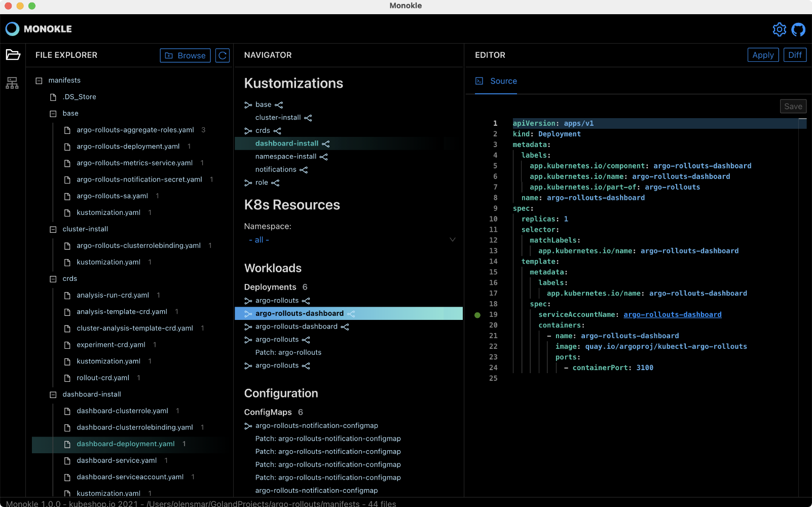812x507 pixels.
Task: Collapse the manifests root folder
Action: click(x=39, y=81)
